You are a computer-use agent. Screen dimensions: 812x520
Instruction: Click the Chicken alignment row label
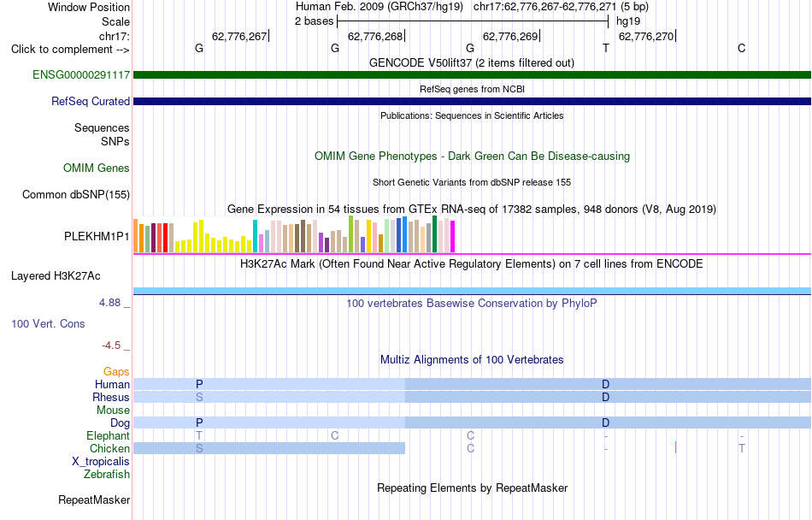tap(109, 448)
